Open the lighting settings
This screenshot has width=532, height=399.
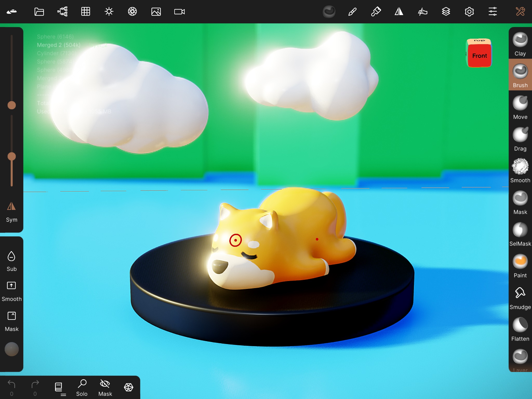[x=109, y=11]
